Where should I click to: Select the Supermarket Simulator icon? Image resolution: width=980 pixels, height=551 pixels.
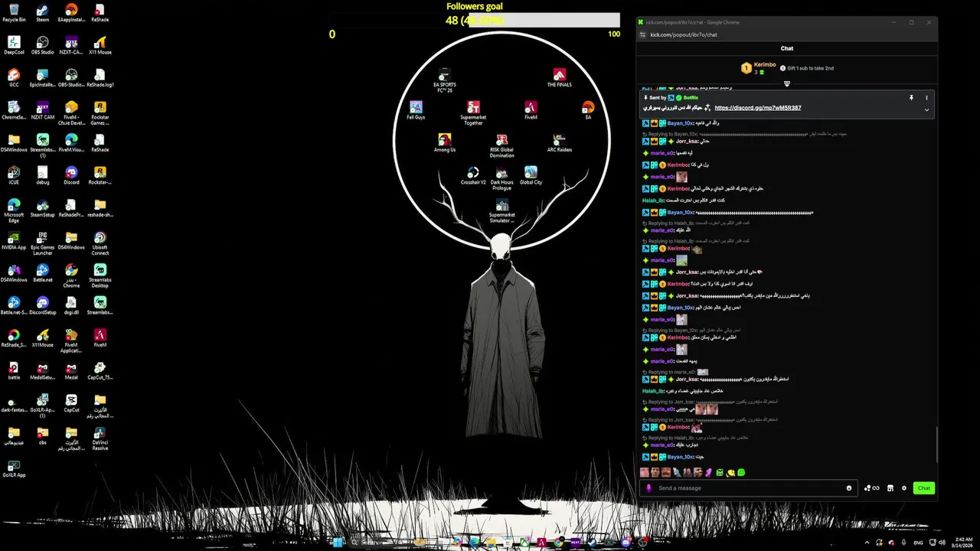click(x=501, y=210)
